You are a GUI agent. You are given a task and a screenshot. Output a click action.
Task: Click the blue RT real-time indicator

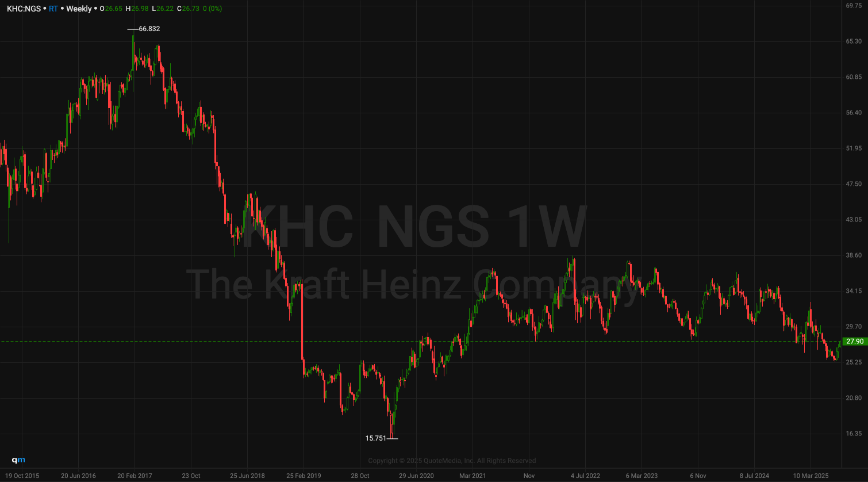[53, 9]
